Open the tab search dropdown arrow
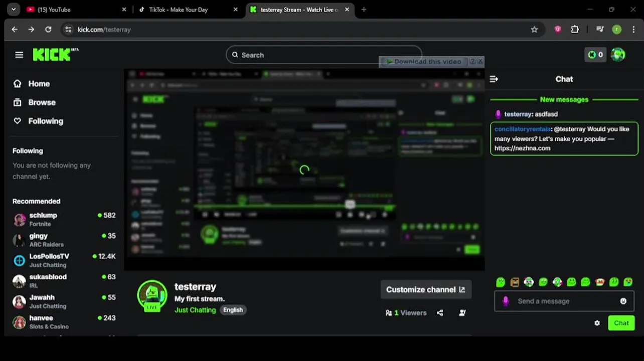This screenshot has height=361, width=644. (14, 10)
